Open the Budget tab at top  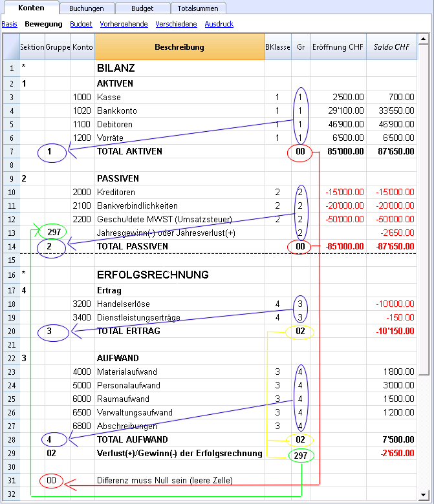(142, 8)
